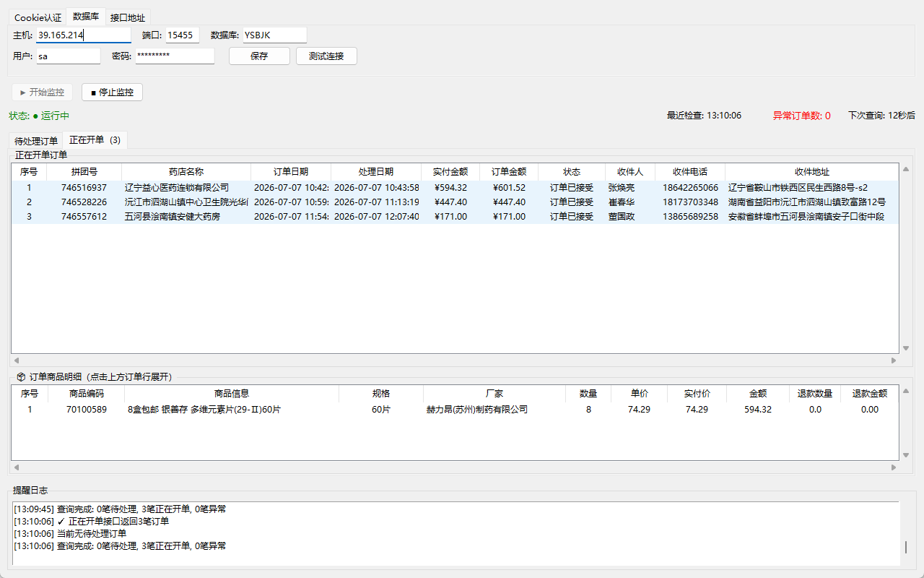Click the 停止监控 stop button

[112, 92]
